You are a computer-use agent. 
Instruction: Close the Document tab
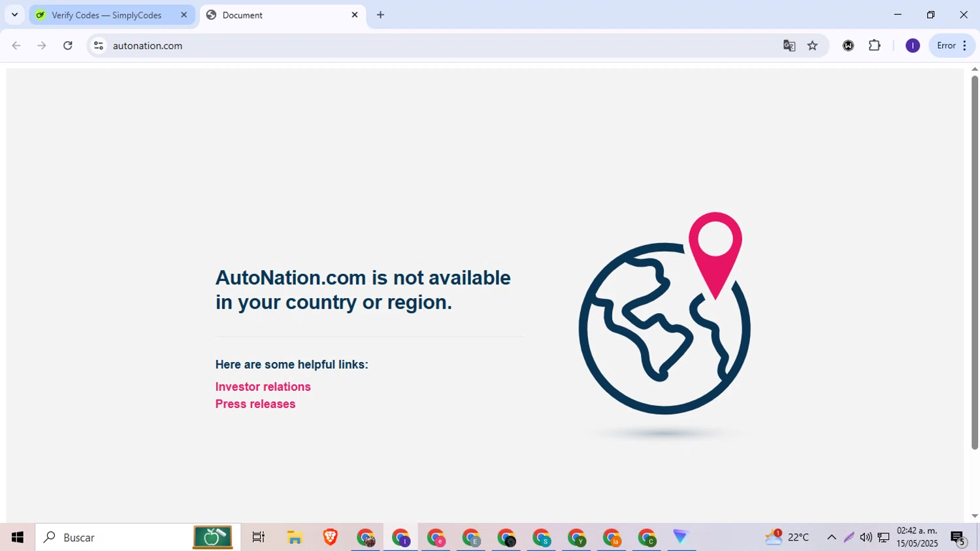point(355,14)
